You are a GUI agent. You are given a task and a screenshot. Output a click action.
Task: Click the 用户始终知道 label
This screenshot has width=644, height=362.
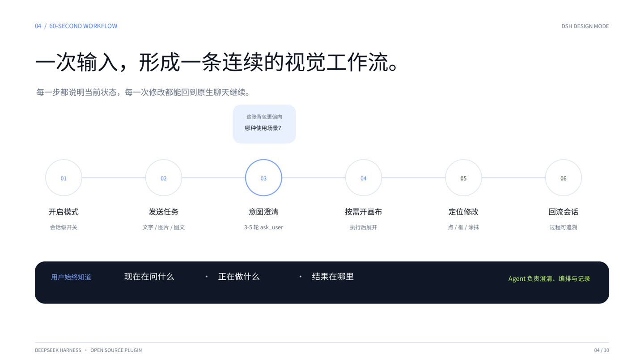(x=71, y=277)
